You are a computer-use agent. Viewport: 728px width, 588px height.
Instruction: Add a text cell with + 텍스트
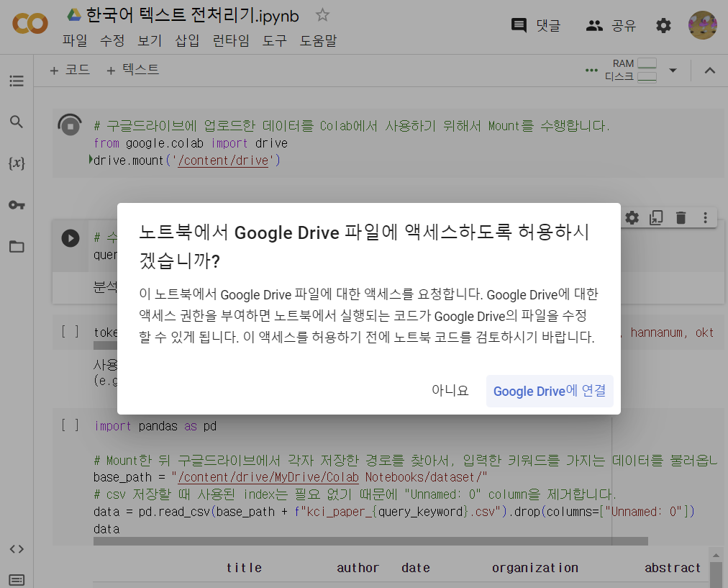point(133,70)
